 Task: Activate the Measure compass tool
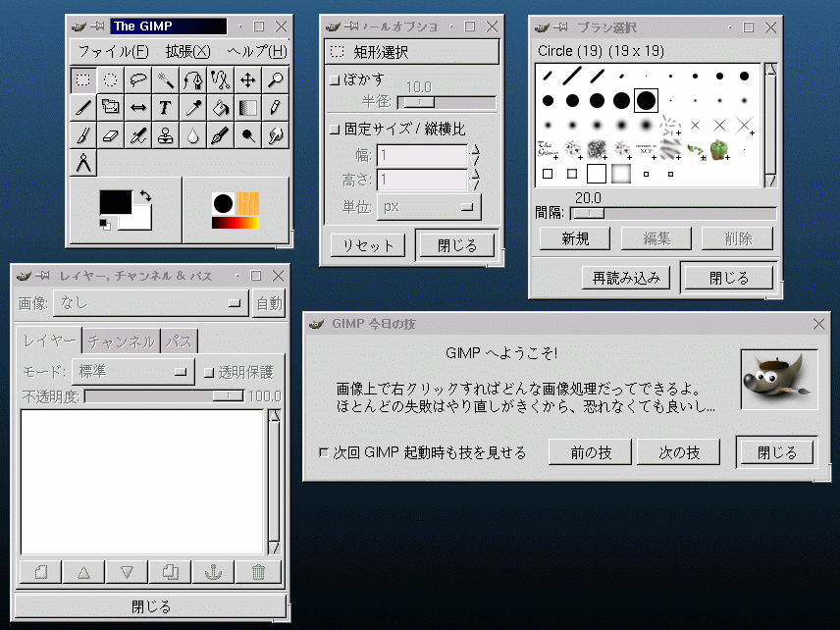coord(83,163)
